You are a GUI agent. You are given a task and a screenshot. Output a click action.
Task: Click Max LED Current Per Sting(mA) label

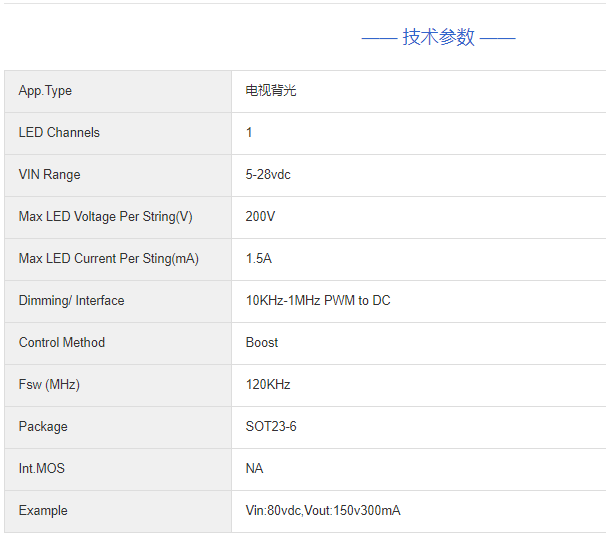tap(108, 259)
